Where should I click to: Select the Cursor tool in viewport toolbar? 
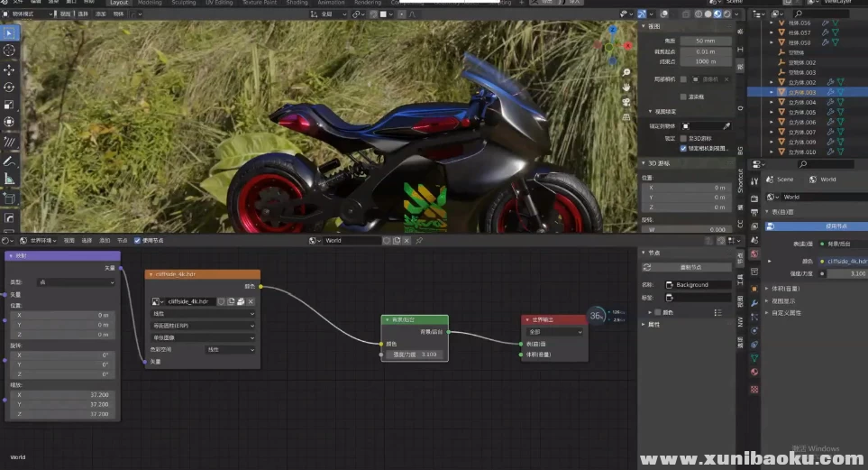[x=9, y=51]
